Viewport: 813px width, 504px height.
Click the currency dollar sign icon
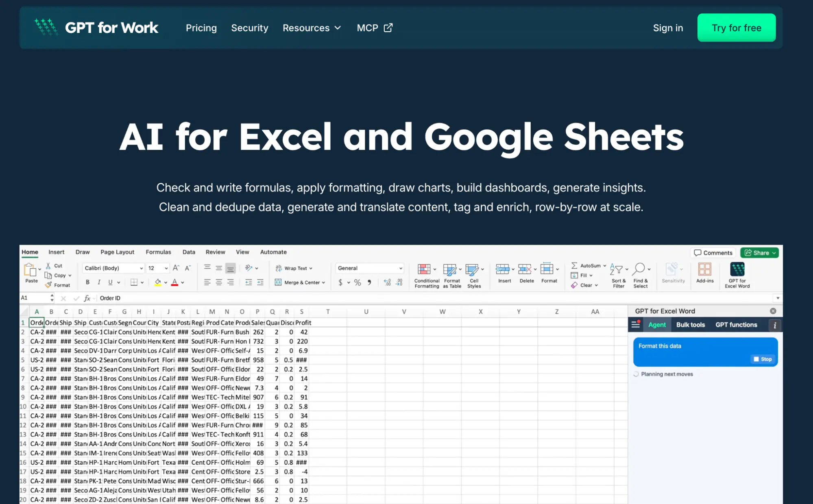coord(340,282)
